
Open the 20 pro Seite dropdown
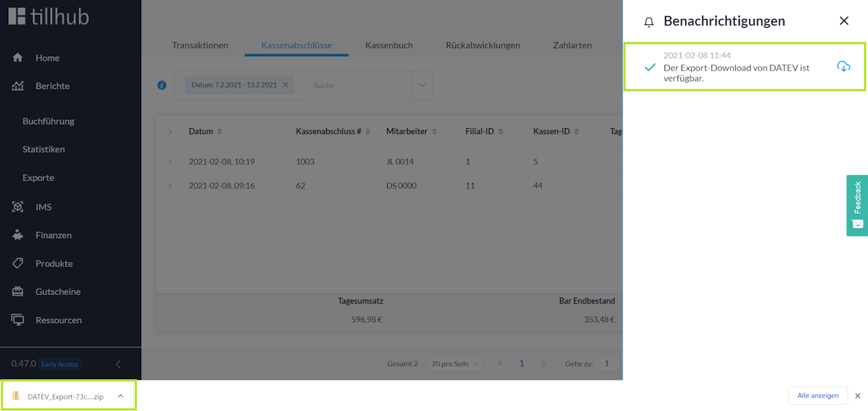click(x=454, y=364)
